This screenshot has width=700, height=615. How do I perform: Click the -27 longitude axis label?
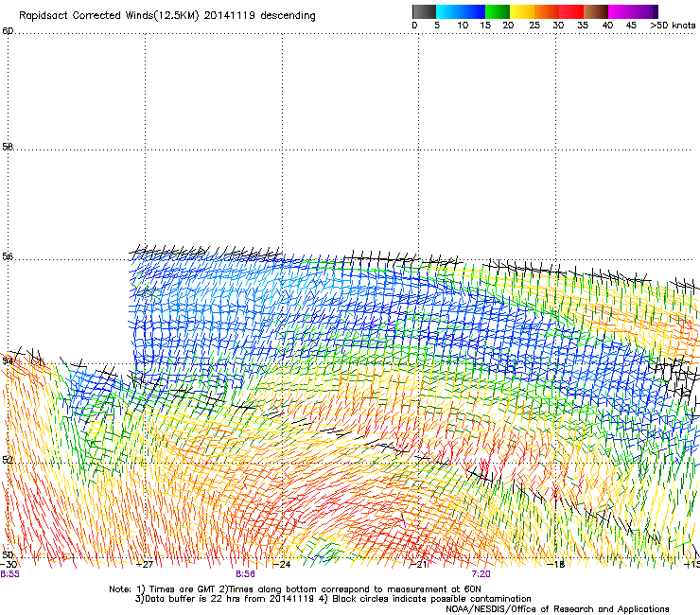[145, 565]
